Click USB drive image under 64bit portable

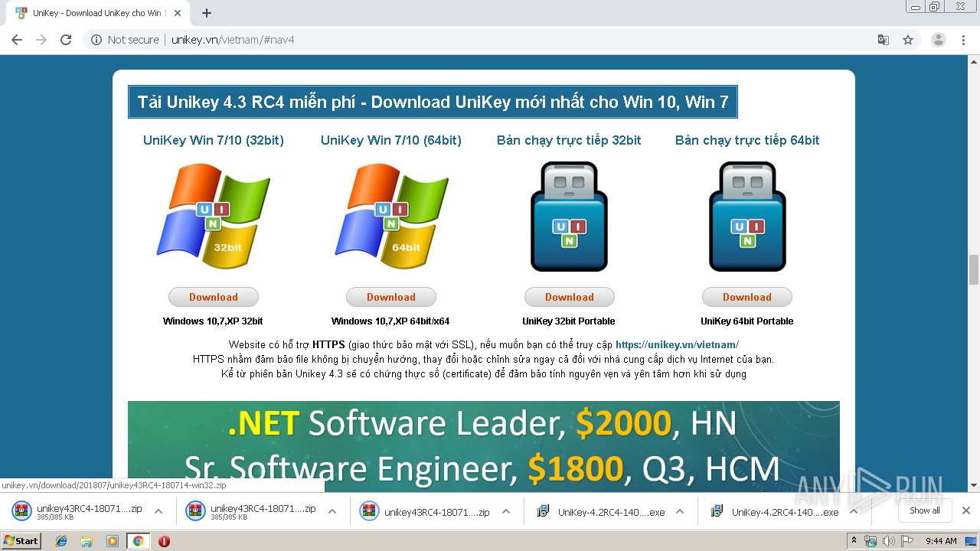[747, 217]
